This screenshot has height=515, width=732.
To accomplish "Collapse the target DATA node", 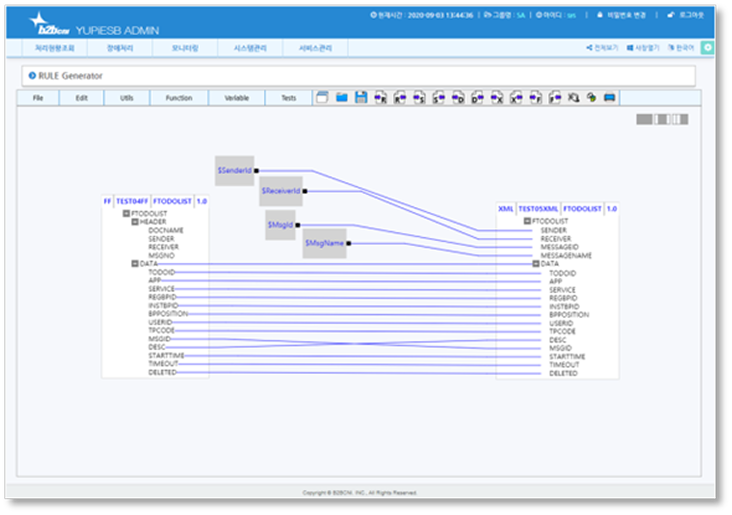I will (536, 264).
